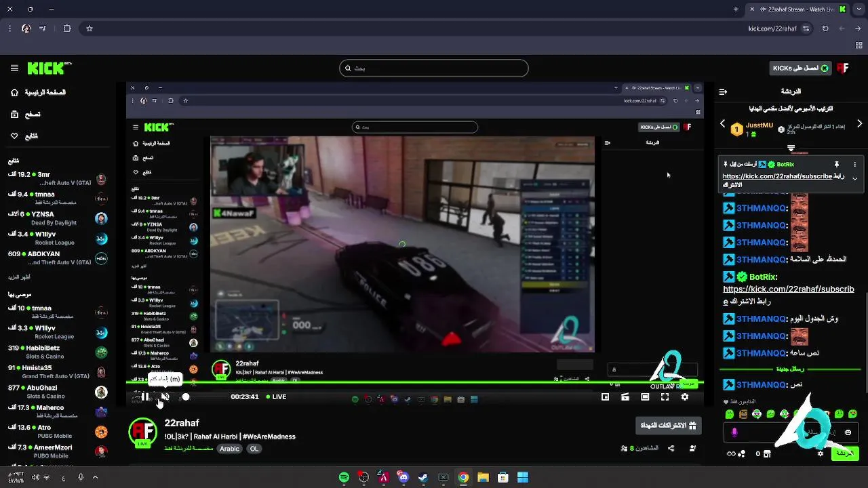Open مخصصة للدردشة فقط category link

[189, 449]
